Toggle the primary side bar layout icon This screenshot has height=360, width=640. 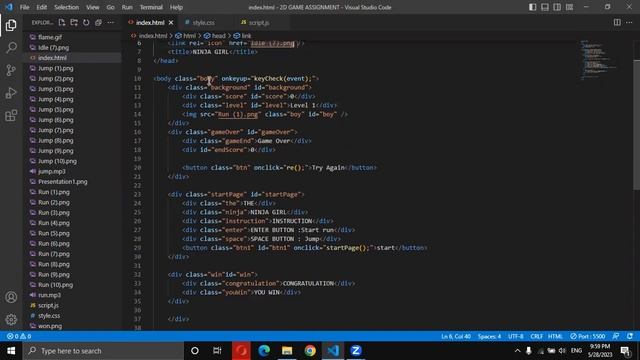[x=533, y=7]
